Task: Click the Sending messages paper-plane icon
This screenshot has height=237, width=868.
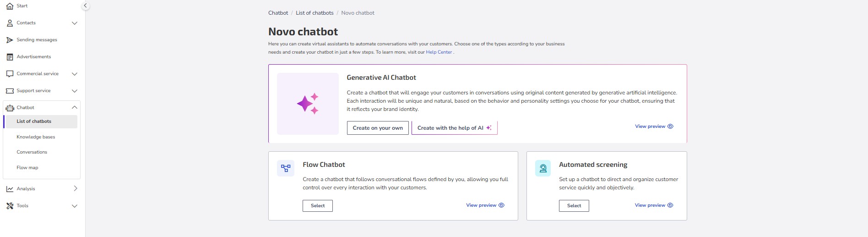Action: (10, 40)
